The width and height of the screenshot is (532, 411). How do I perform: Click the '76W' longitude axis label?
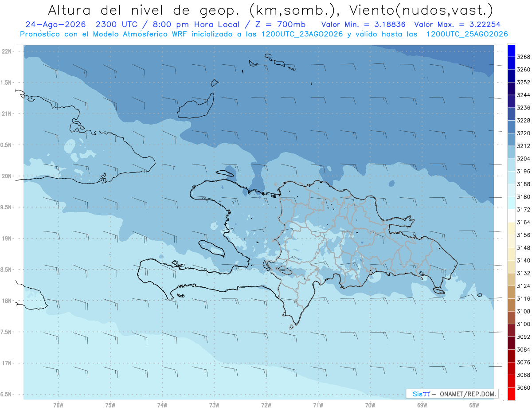[x=58, y=405]
